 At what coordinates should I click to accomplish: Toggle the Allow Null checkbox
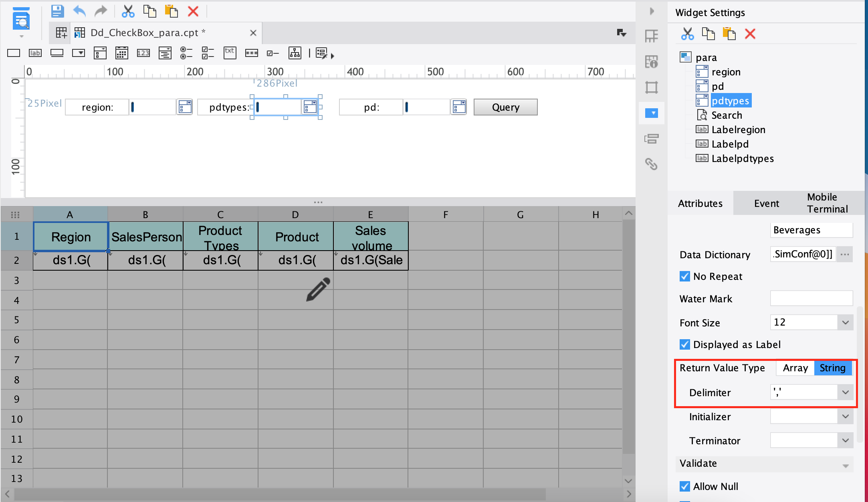685,486
